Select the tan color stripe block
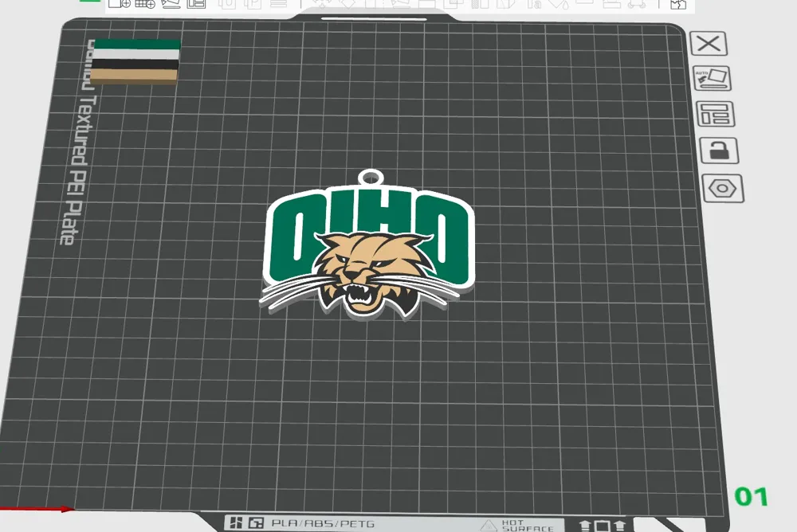The image size is (797, 532). 135,76
